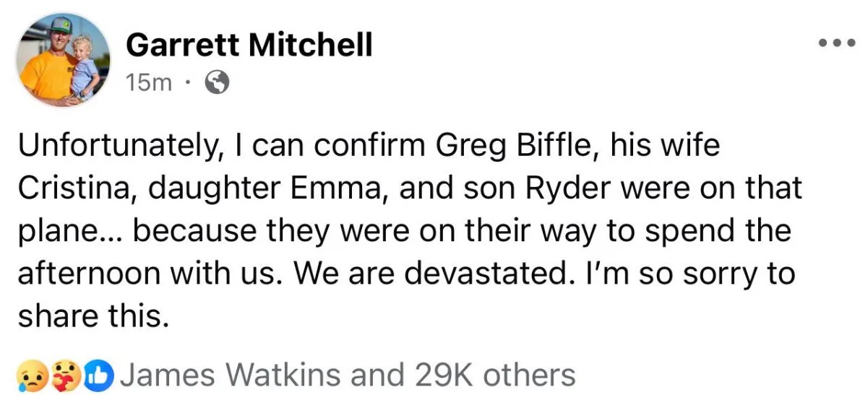868x395 pixels.
Task: Click James Watkins in the reactions line
Action: coord(232,376)
